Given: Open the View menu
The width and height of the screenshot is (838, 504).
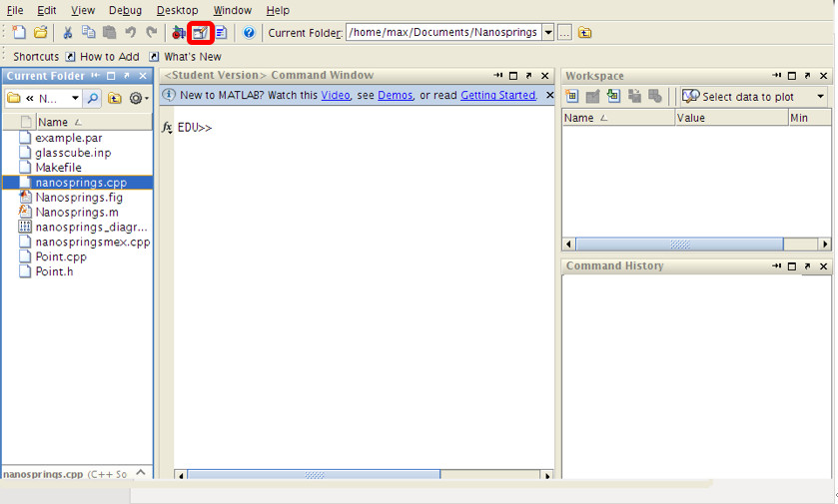Looking at the screenshot, I should coord(83,10).
